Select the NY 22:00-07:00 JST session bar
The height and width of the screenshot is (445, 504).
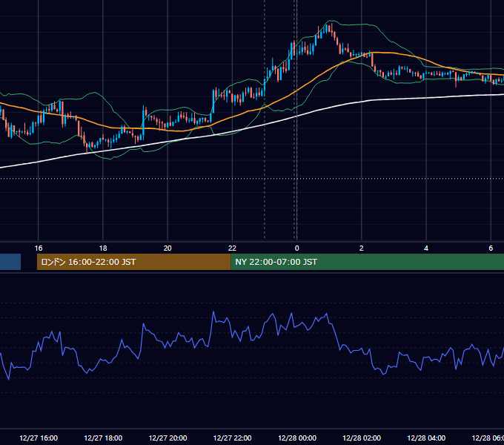(x=368, y=262)
